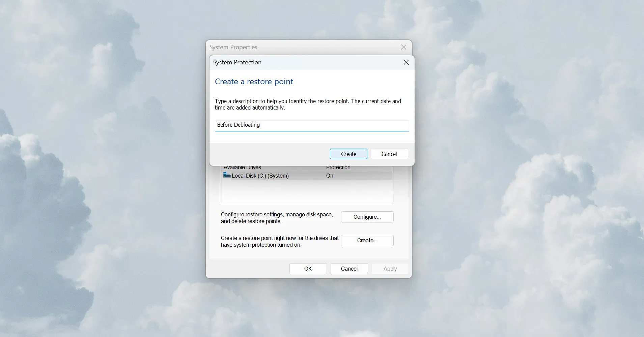
Task: Click the greyed-out Apply button
Action: coord(390,269)
